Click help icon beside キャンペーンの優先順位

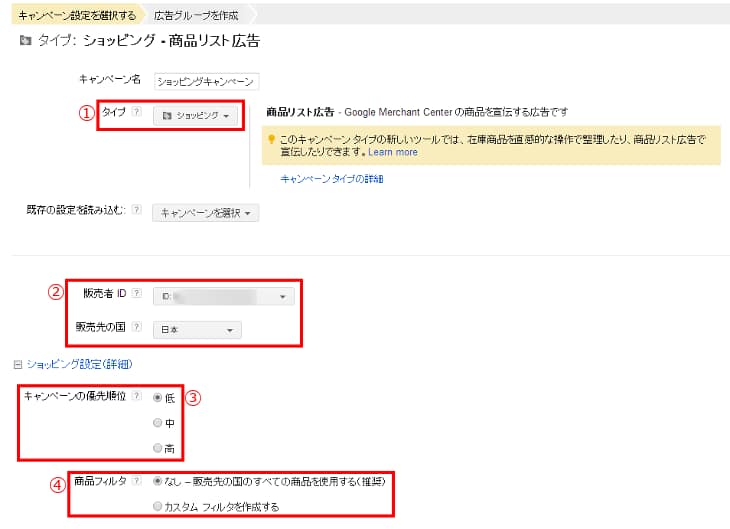[x=136, y=397]
